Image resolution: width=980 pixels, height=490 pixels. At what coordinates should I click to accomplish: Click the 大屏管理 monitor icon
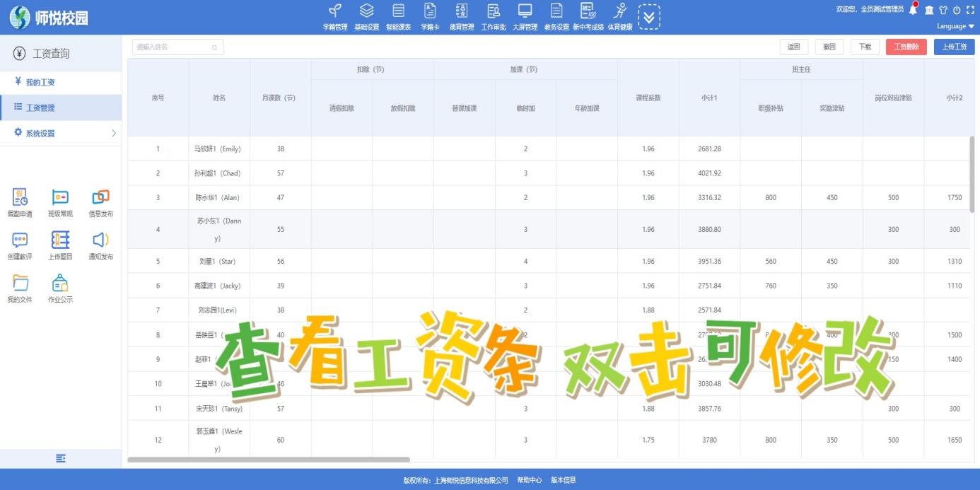point(525,11)
